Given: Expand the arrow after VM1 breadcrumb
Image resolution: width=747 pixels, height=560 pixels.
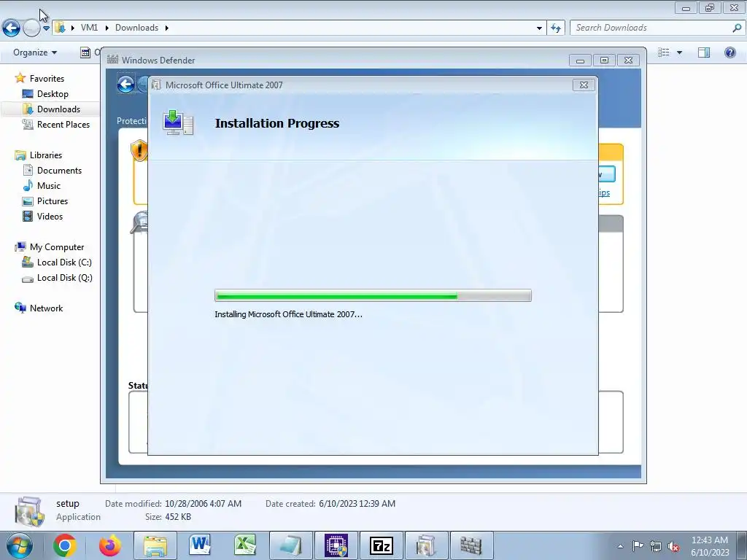Looking at the screenshot, I should pos(107,28).
